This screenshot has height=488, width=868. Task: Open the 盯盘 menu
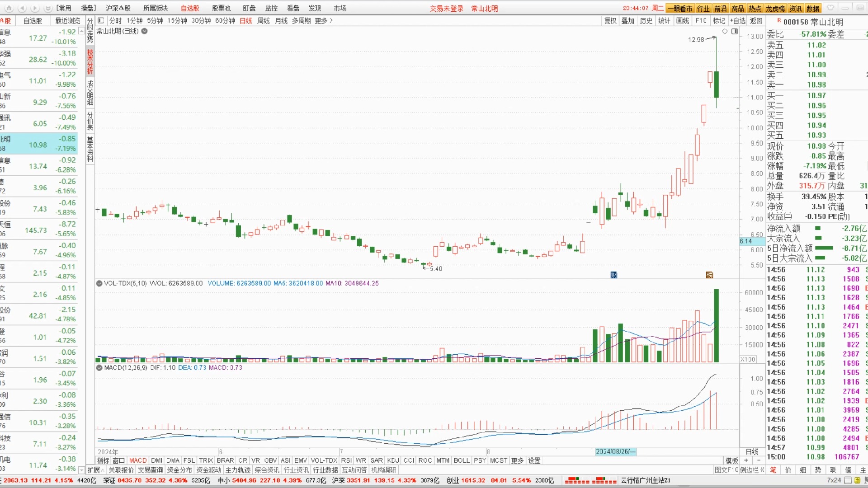coord(249,8)
